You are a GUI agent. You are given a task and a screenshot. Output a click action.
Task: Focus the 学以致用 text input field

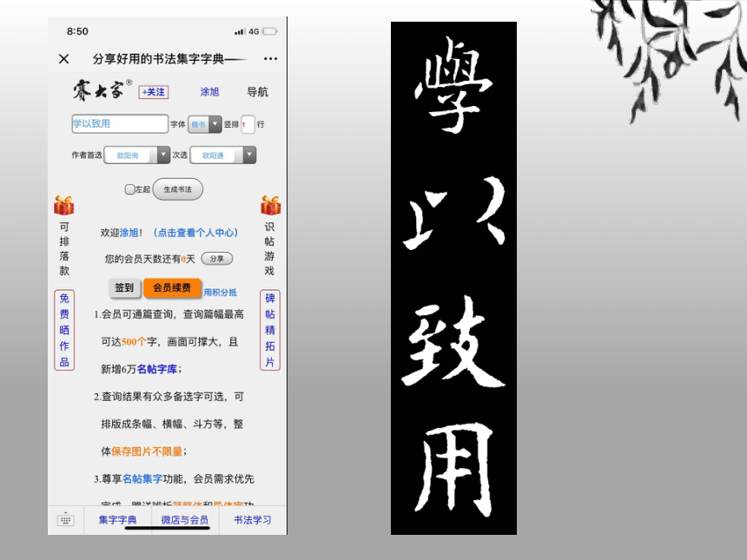[x=120, y=124]
